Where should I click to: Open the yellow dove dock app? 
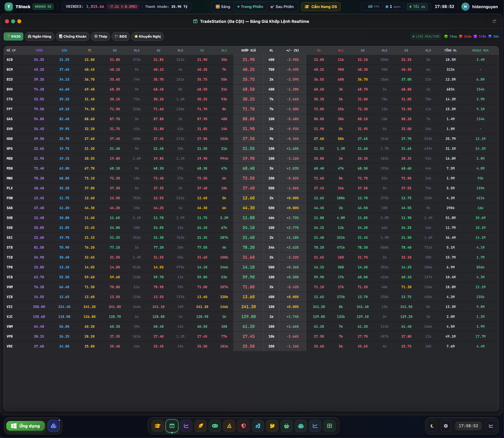coord(272,426)
